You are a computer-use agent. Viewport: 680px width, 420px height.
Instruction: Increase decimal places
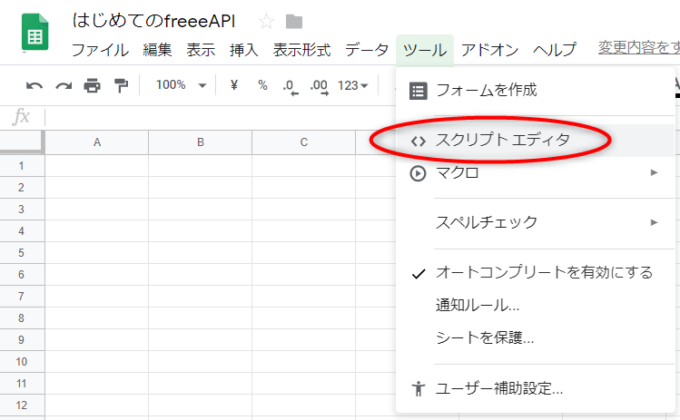coord(319,86)
